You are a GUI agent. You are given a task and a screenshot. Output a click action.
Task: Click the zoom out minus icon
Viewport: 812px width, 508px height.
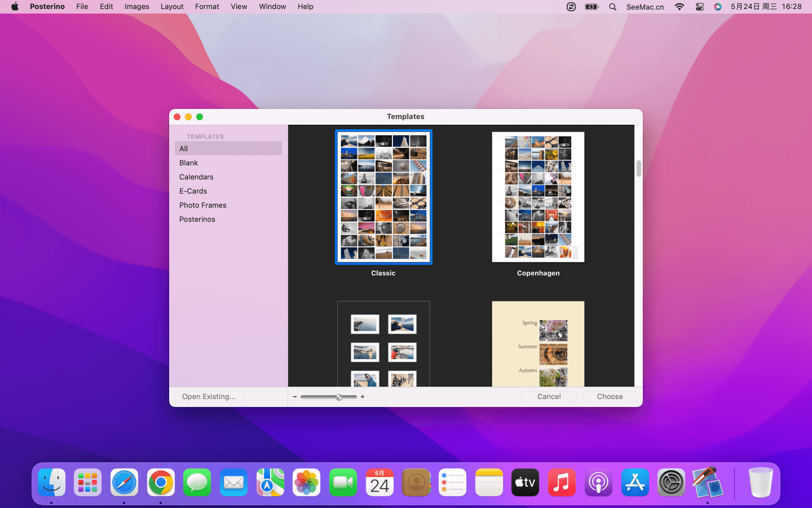(x=295, y=397)
